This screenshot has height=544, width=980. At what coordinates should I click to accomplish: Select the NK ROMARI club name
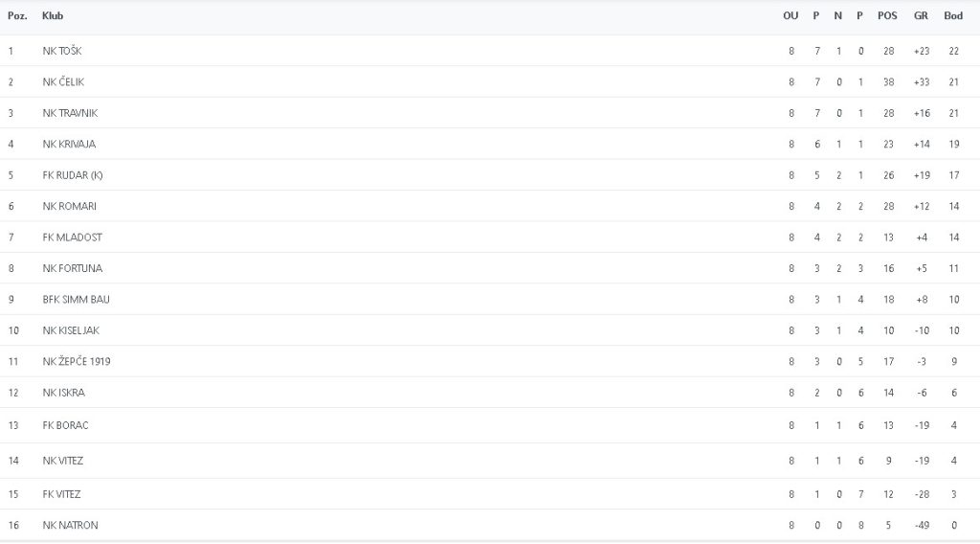click(69, 206)
